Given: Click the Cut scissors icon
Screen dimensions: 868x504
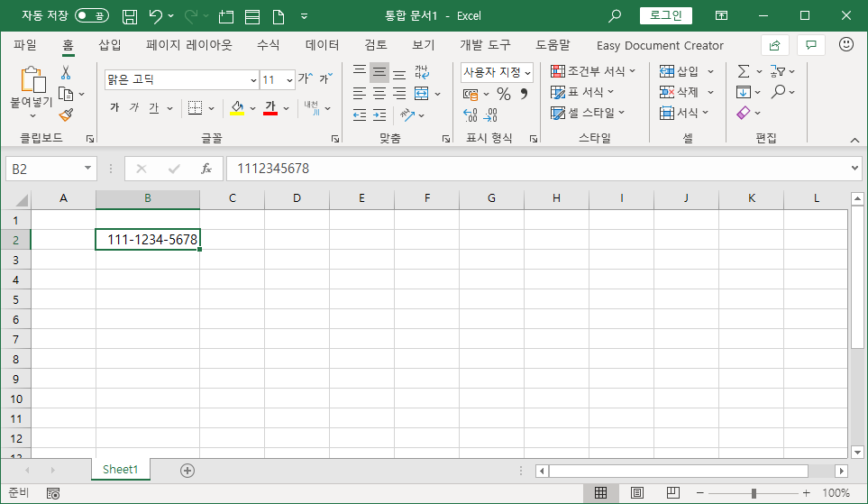Looking at the screenshot, I should (66, 72).
